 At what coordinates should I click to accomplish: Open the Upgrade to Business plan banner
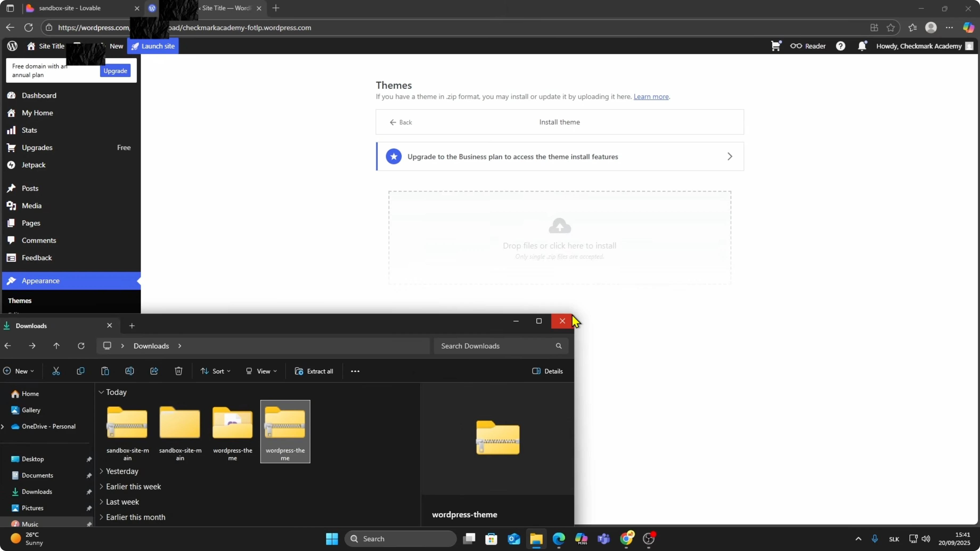560,156
